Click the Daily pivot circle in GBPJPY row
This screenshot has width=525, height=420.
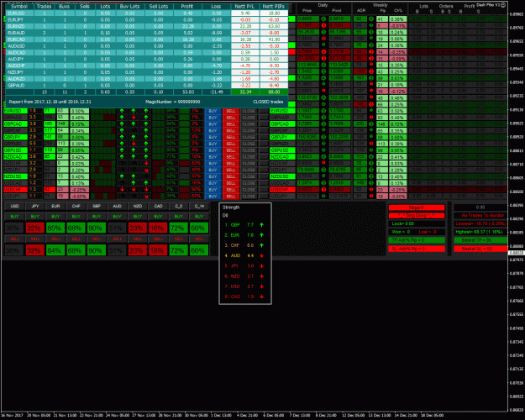tap(323, 137)
